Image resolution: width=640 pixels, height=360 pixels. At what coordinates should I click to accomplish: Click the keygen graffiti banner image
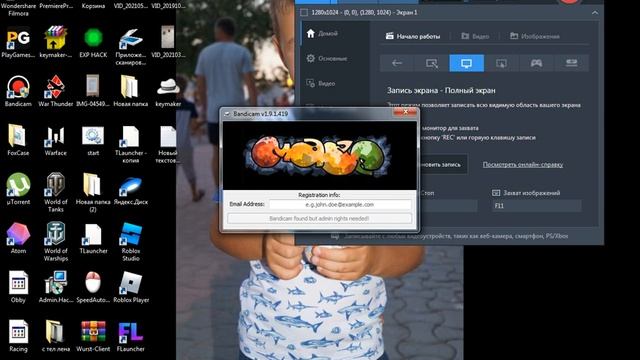point(319,155)
